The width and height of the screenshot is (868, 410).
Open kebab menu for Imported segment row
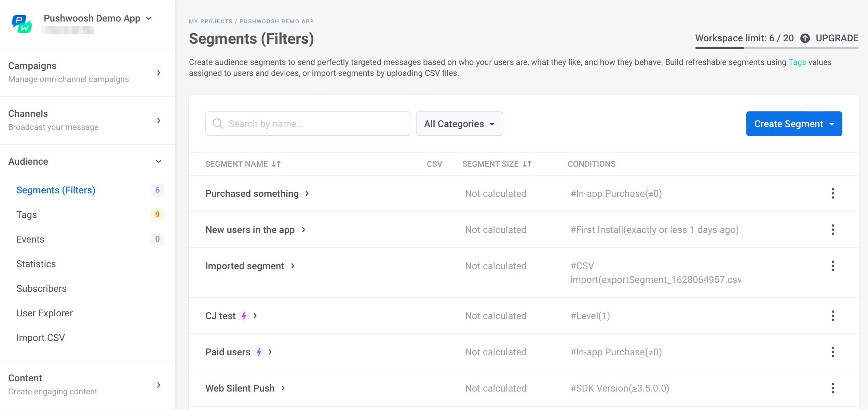tap(832, 266)
